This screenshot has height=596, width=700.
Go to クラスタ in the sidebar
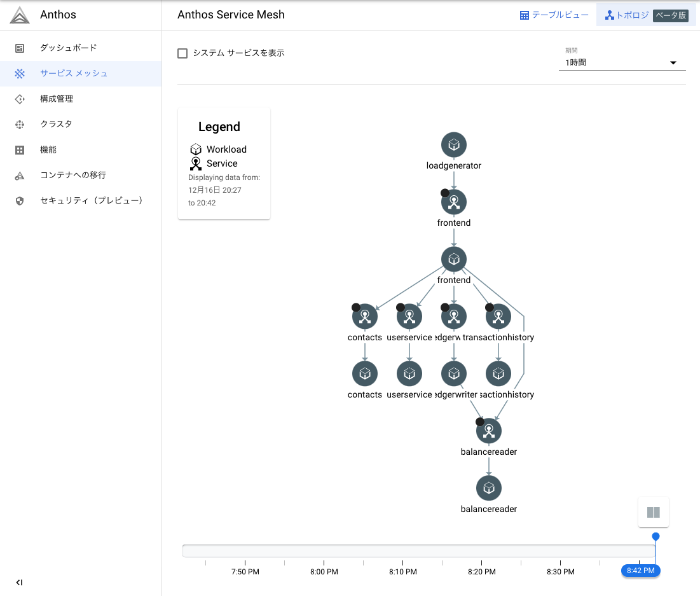[81, 124]
